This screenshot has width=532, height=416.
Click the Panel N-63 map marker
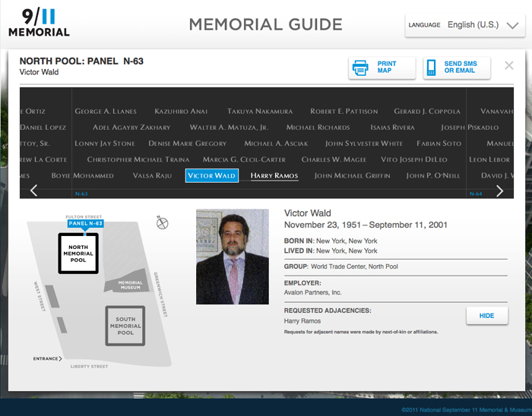(x=85, y=224)
